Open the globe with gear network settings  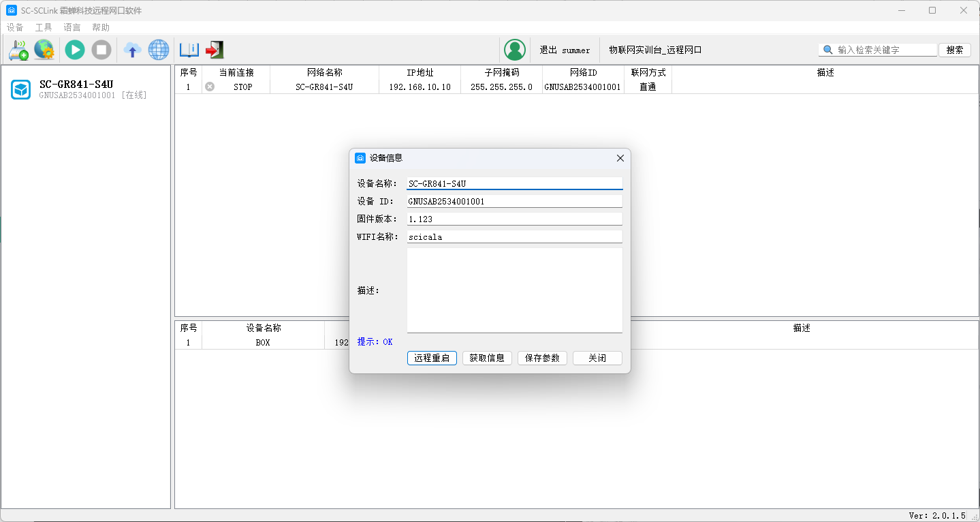click(44, 50)
